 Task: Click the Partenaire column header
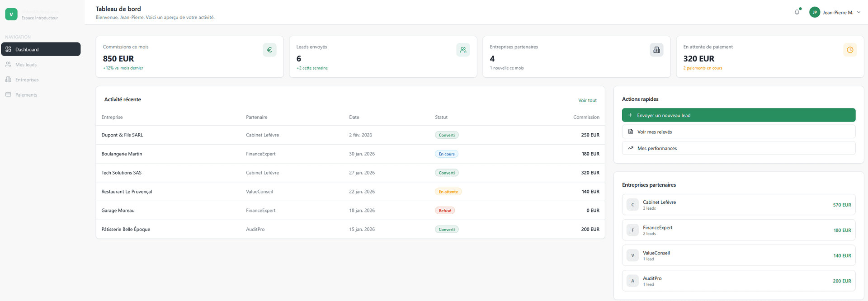point(256,117)
